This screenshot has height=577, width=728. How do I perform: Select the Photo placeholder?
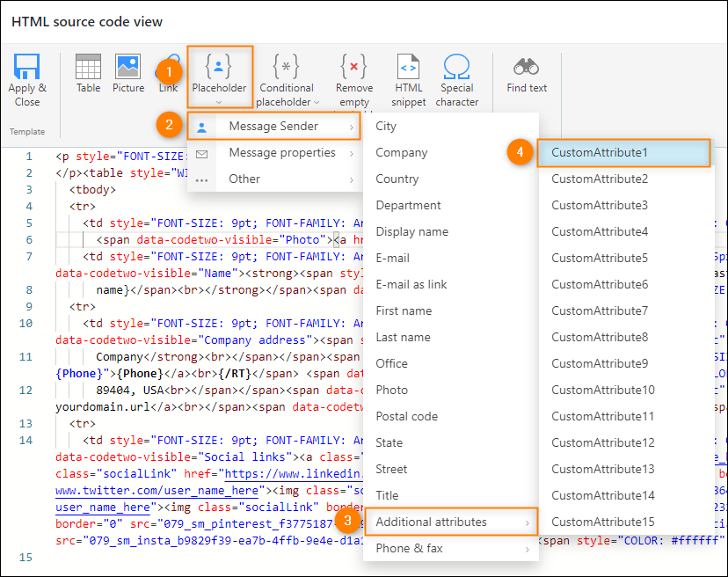451,391
